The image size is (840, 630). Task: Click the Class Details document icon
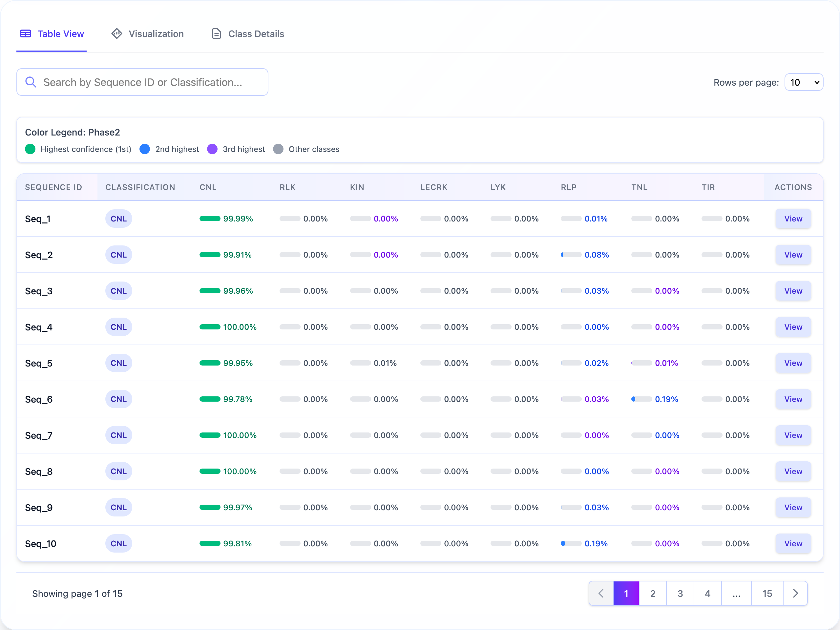pyautogui.click(x=216, y=34)
